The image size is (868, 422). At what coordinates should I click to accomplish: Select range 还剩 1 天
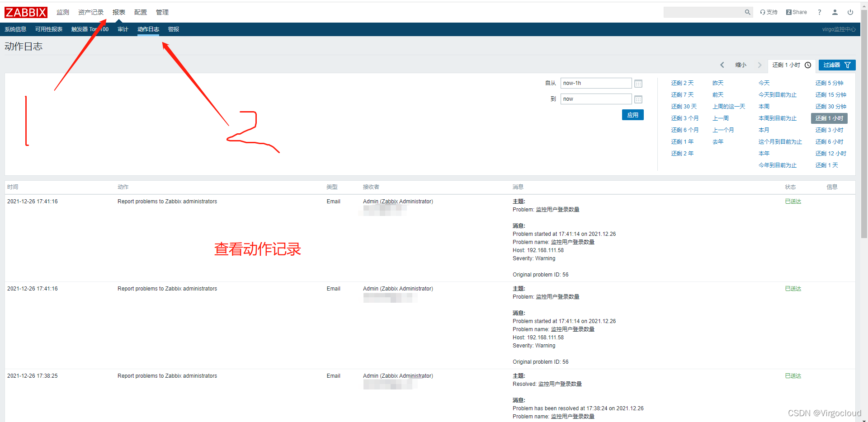[x=826, y=165]
